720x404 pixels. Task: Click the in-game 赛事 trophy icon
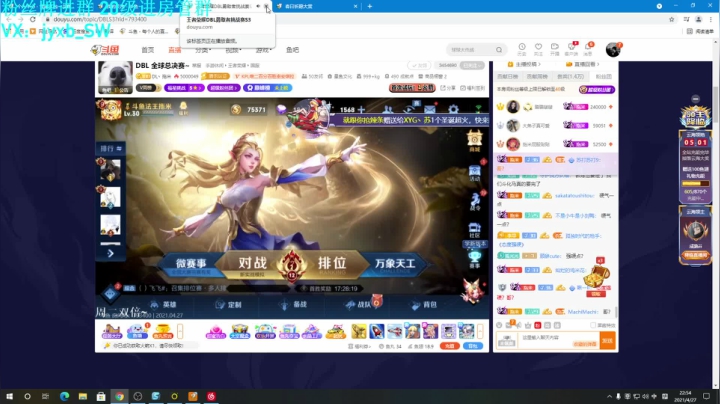coord(474,259)
